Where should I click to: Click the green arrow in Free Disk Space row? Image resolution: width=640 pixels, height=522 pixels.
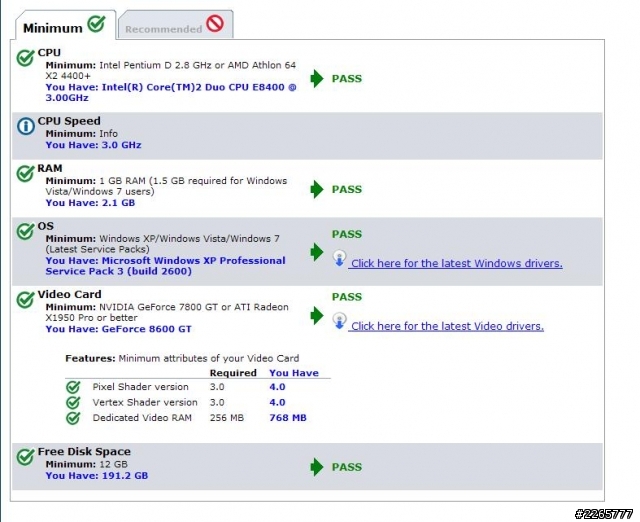point(317,467)
